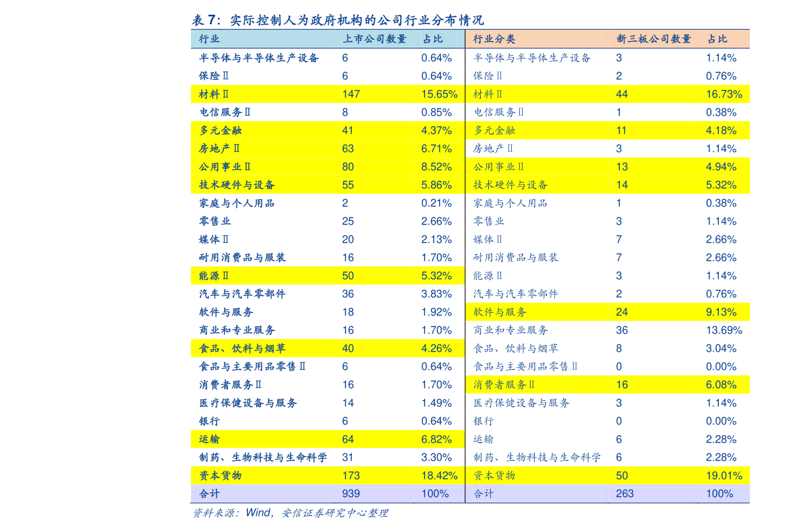This screenshot has width=801, height=532.
Task: Select the 上市公司数量 column header
Action: 374,39
